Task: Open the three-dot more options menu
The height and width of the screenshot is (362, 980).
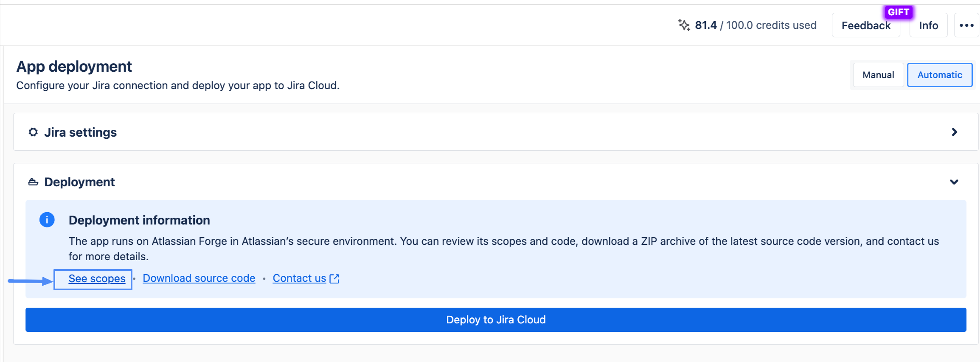Action: (x=966, y=25)
